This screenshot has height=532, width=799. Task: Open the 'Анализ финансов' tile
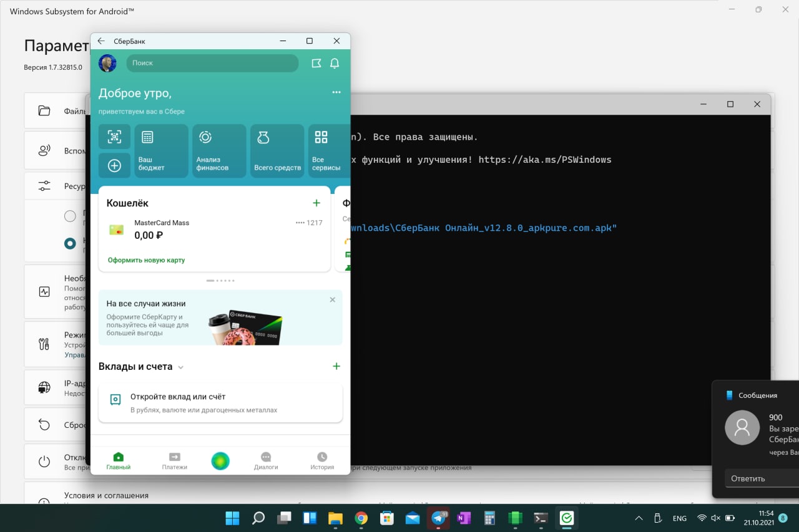pyautogui.click(x=219, y=151)
